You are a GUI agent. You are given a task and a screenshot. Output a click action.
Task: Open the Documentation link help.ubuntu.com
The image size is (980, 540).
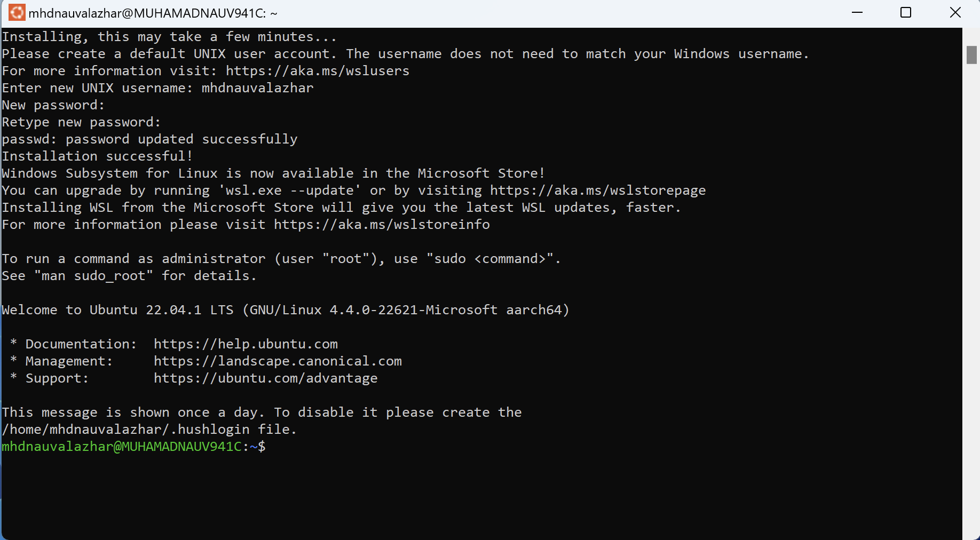point(245,344)
